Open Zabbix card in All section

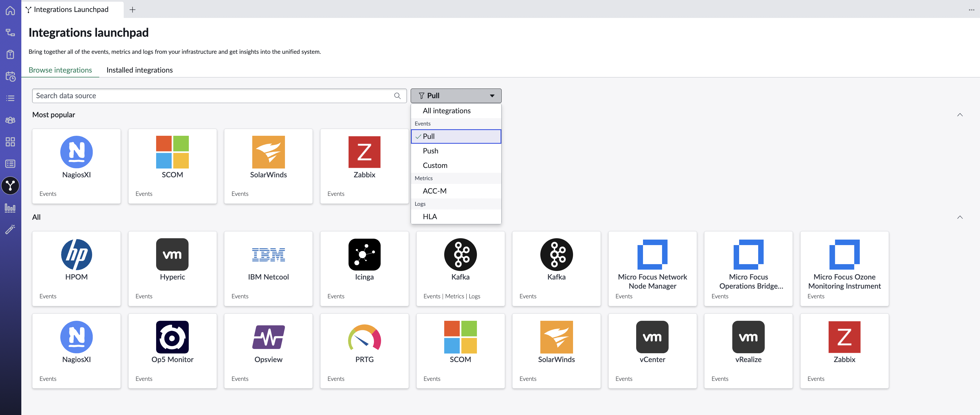coord(845,351)
